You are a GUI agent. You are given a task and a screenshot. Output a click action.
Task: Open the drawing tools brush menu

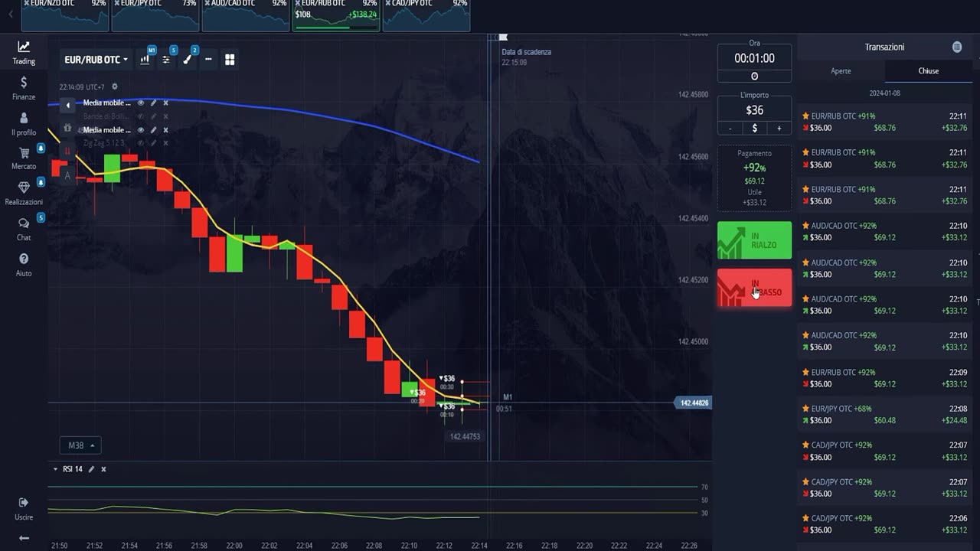pos(188,60)
